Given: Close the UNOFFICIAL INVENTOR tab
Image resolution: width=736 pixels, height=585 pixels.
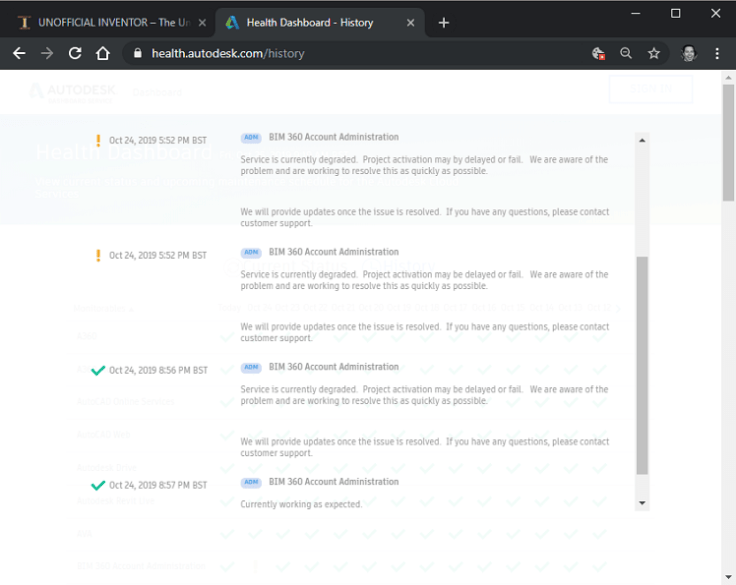Looking at the screenshot, I should click(x=202, y=23).
